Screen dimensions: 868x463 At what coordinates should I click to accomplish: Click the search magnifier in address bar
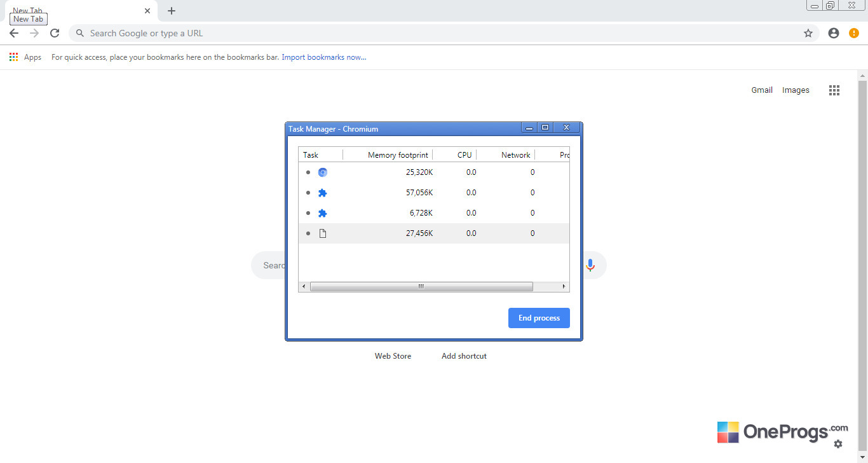pos(80,33)
